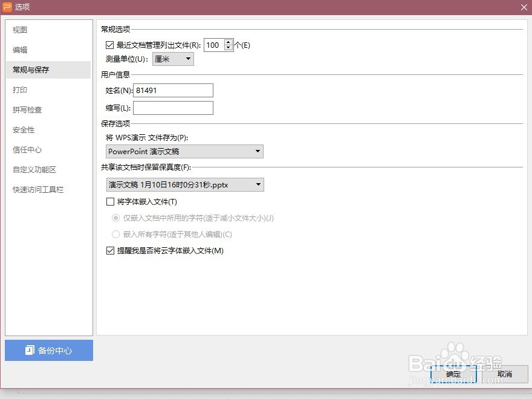The image size is (532, 399).
Task: Open the 编辑 settings page
Action: [48, 50]
